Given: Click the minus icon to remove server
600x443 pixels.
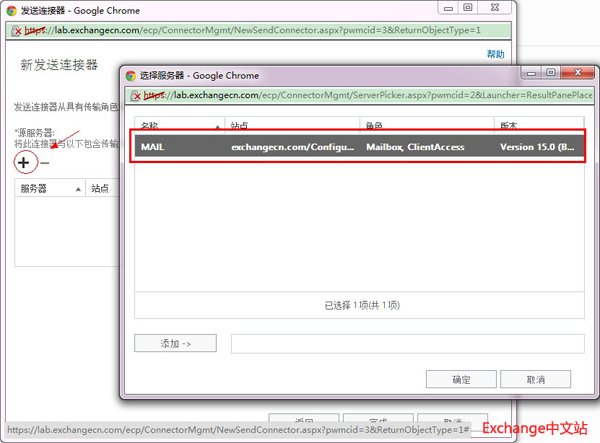Looking at the screenshot, I should (45, 164).
